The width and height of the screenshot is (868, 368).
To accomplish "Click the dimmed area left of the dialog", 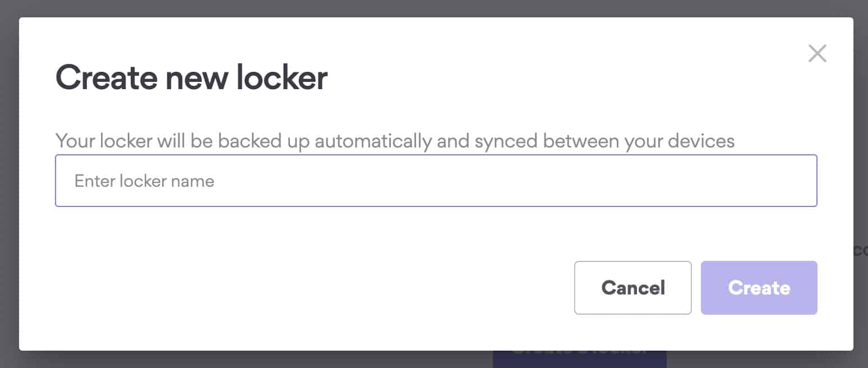I will click(9, 184).
